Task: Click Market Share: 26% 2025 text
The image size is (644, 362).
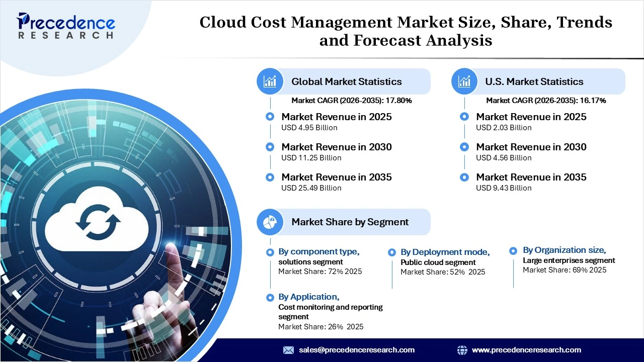Action: tap(321, 327)
